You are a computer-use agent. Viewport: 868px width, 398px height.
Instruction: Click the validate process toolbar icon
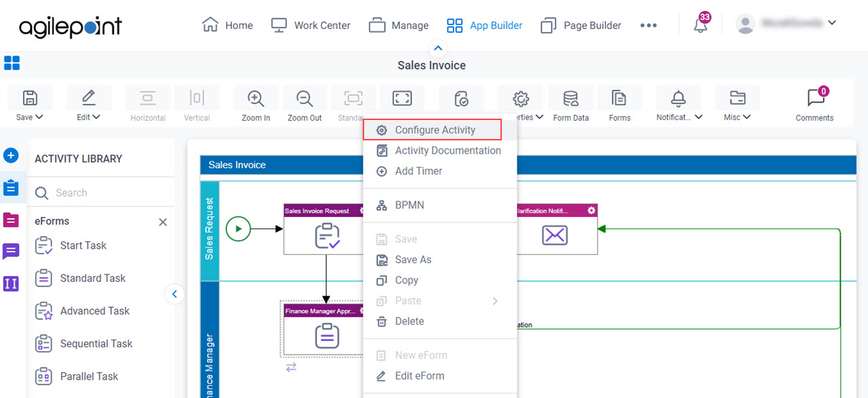point(461,99)
